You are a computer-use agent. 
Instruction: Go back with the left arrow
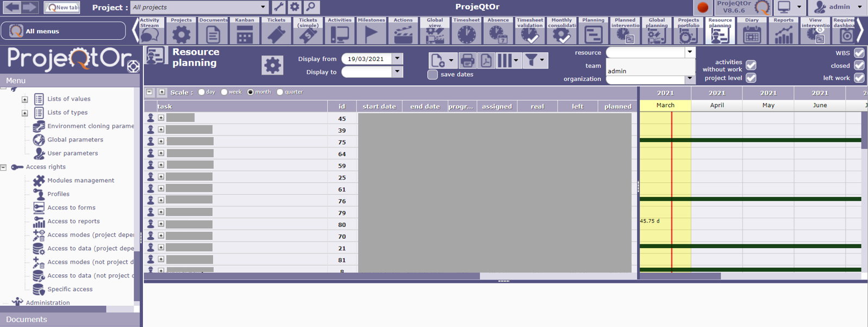pos(12,7)
